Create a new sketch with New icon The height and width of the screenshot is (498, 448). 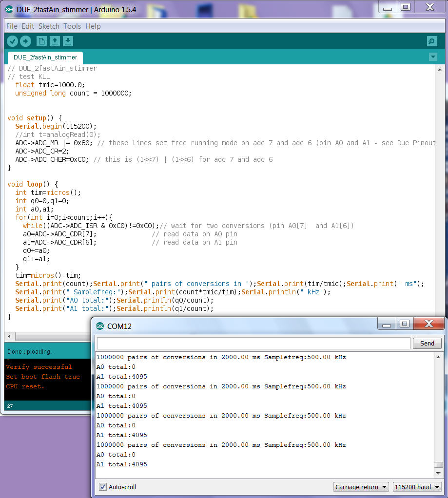[x=41, y=41]
